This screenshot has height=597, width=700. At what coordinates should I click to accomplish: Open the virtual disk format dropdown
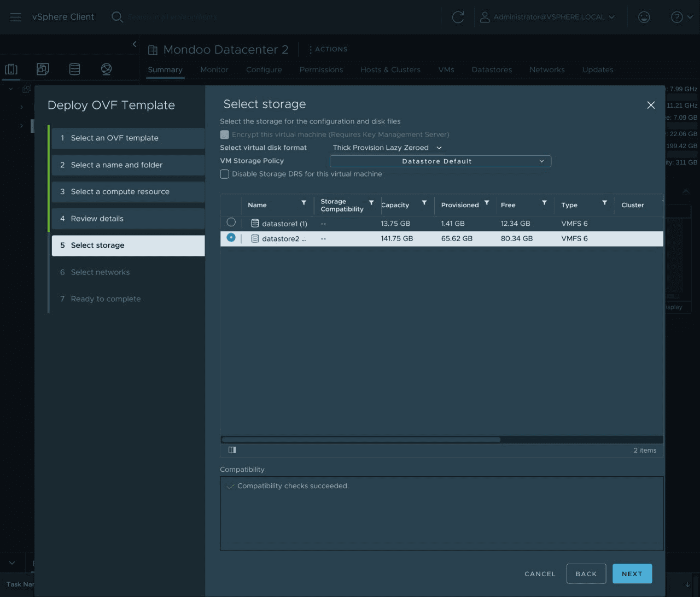[x=387, y=148]
